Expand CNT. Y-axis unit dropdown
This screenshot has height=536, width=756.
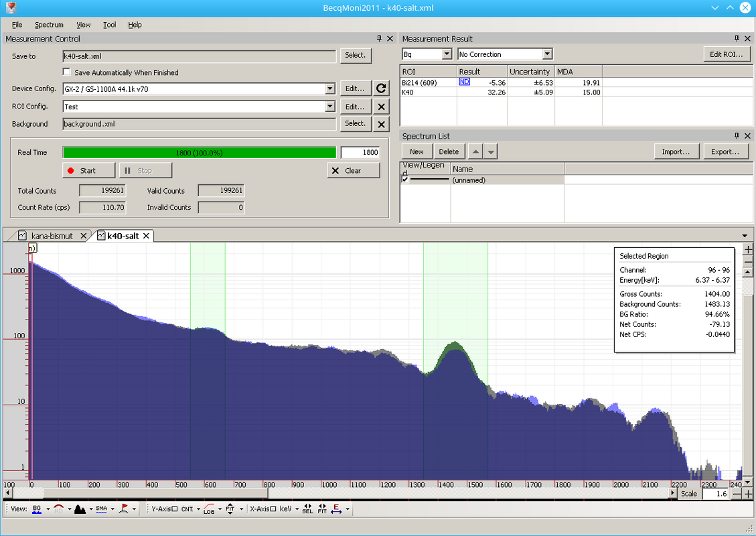click(198, 509)
